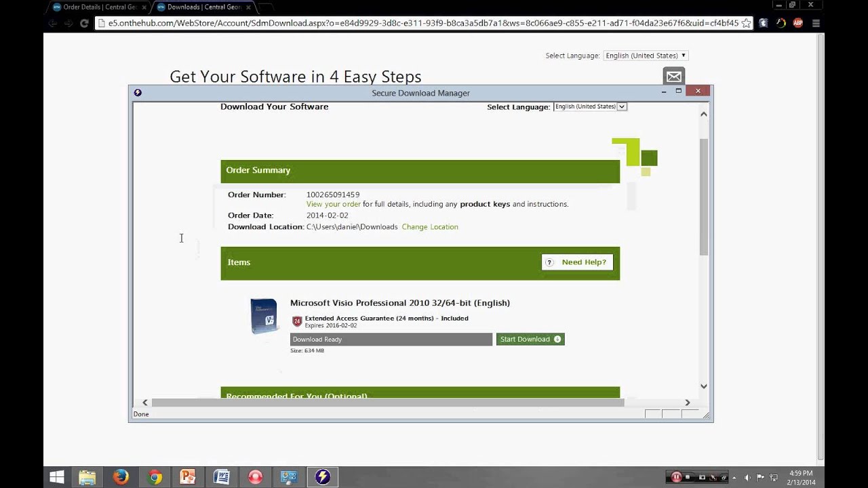Open the Chrome hamburger menu

pos(816,23)
